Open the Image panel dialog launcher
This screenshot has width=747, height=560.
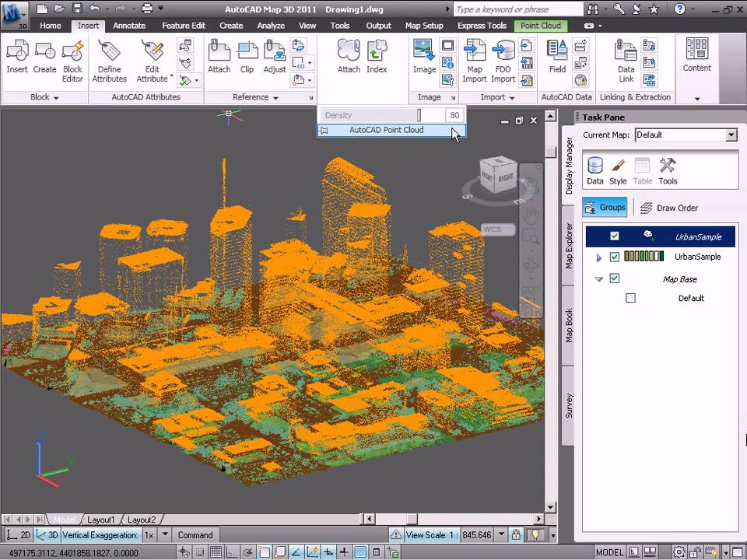(x=453, y=98)
